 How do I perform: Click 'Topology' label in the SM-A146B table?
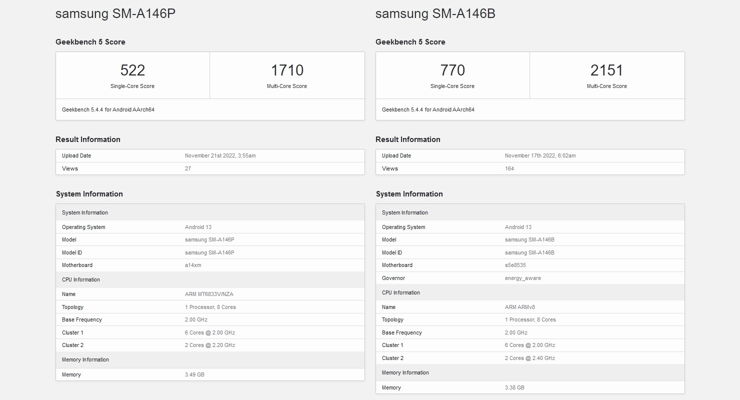pos(393,320)
